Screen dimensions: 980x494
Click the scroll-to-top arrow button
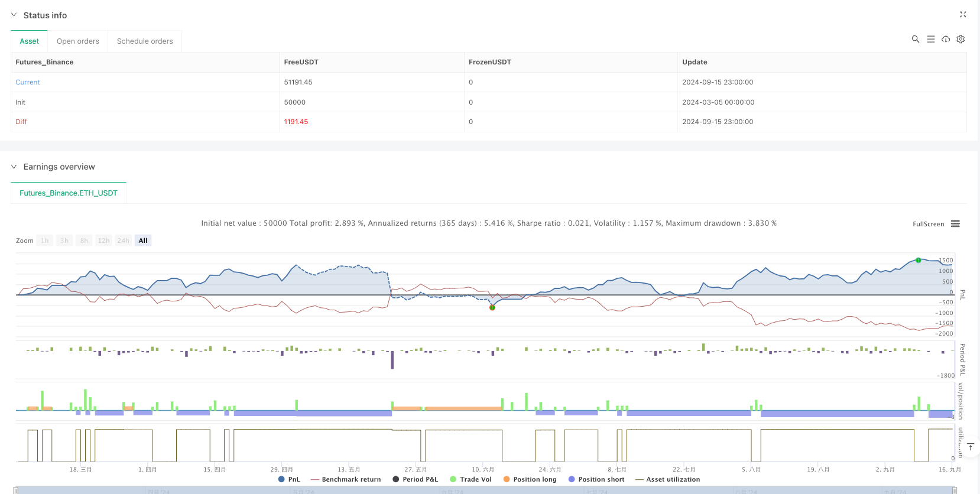(970, 447)
